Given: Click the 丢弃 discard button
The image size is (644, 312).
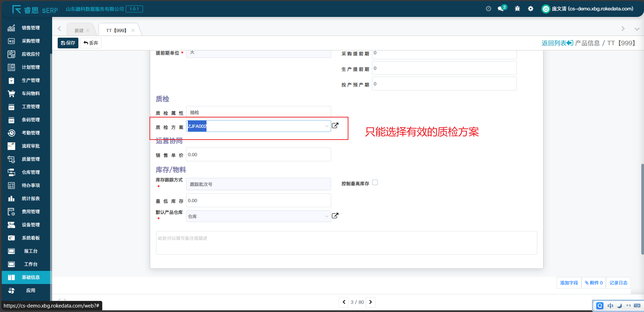Looking at the screenshot, I should click(91, 43).
